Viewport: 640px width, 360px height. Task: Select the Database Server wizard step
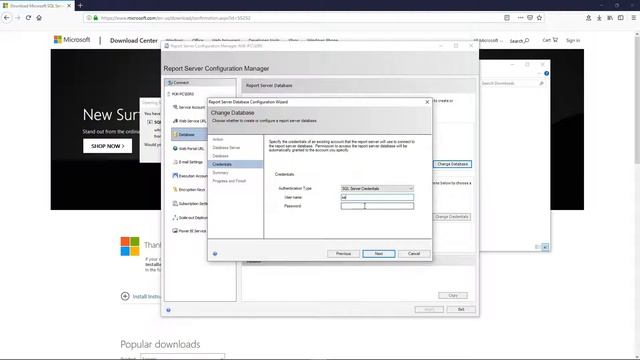226,148
